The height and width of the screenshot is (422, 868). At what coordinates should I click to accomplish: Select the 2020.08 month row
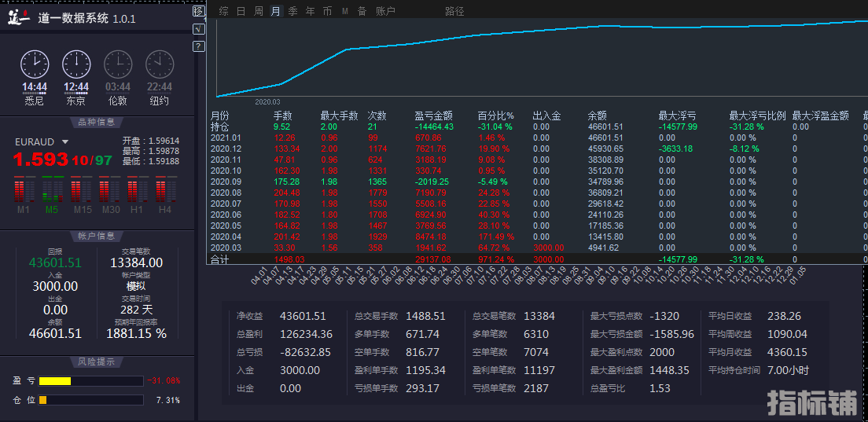point(538,193)
